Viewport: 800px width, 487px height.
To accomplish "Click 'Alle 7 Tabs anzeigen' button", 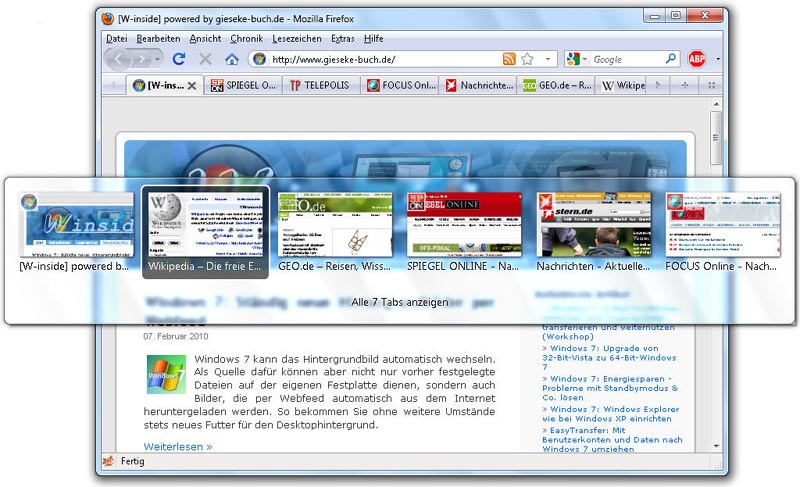I will 400,302.
